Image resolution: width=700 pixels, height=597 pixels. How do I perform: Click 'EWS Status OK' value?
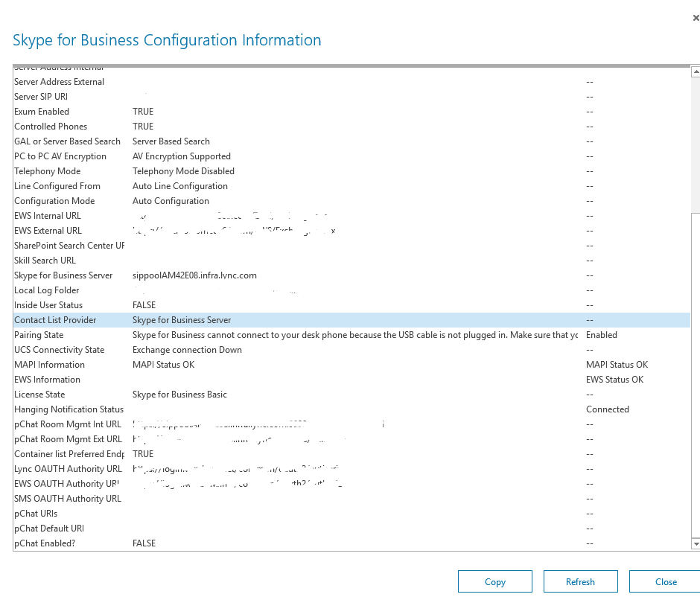(614, 379)
